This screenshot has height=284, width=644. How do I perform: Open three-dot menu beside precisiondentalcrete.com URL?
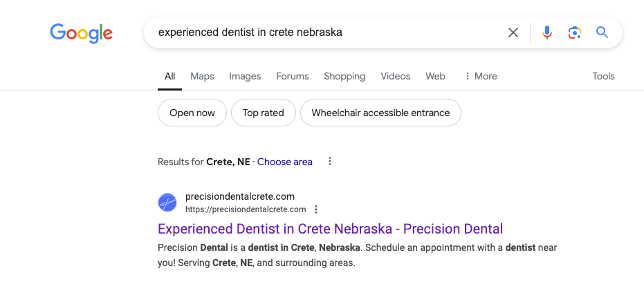coord(316,209)
